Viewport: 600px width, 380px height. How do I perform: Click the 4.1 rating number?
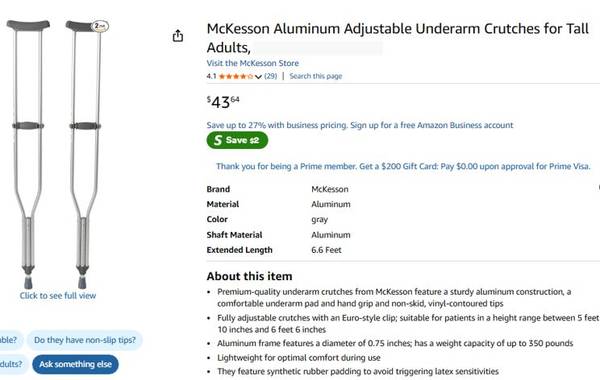tap(211, 76)
